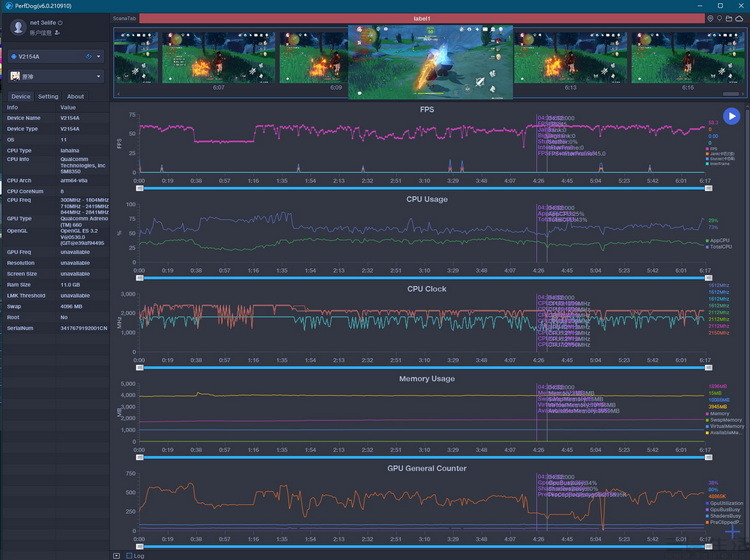Switch to the About tab
This screenshot has height=560, width=750.
[76, 97]
